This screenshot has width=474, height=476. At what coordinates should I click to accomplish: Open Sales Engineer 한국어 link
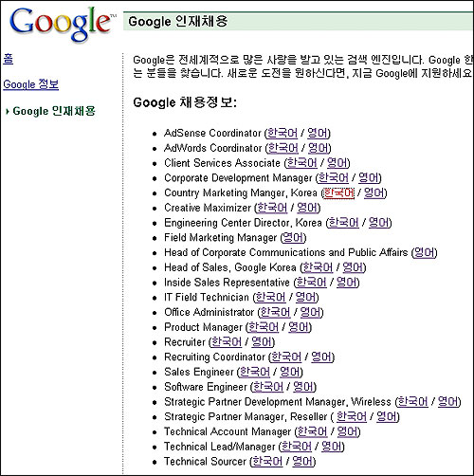[255, 372]
